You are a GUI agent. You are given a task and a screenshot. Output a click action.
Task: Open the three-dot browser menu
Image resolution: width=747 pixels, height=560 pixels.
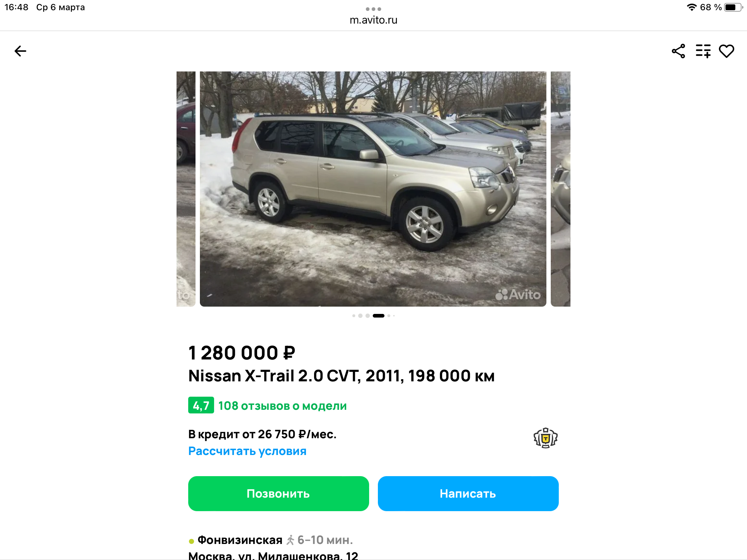373,9
